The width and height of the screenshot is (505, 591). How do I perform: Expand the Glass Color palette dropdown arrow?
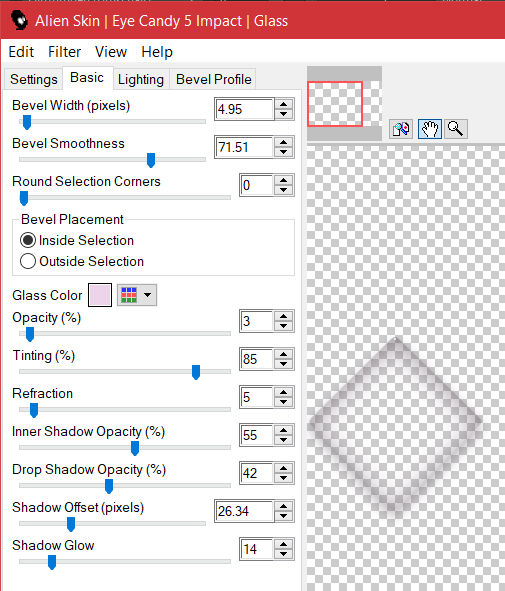pyautogui.click(x=147, y=295)
